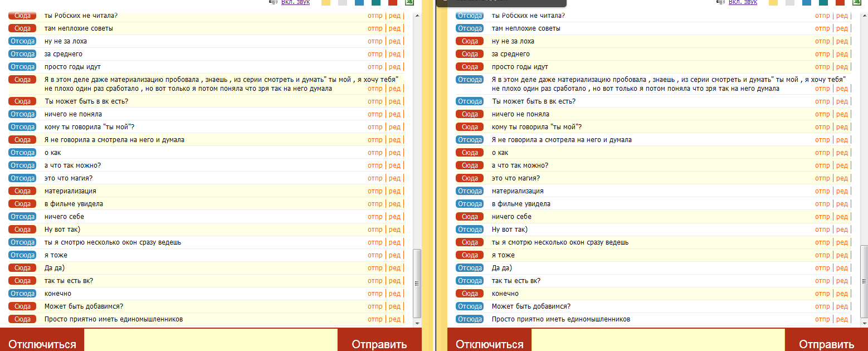Screen dimensions: 868x351
Task: Export right chat with the Excel icon
Action: point(856,2)
